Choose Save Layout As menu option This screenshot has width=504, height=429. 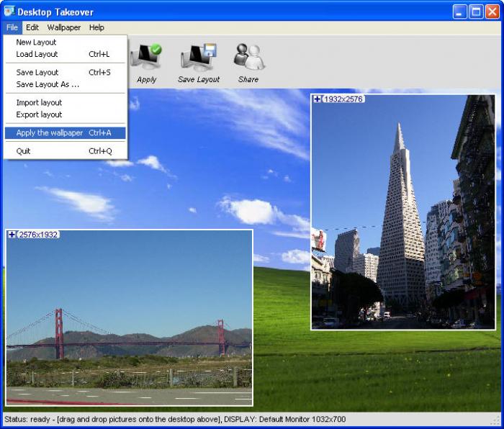pos(48,84)
